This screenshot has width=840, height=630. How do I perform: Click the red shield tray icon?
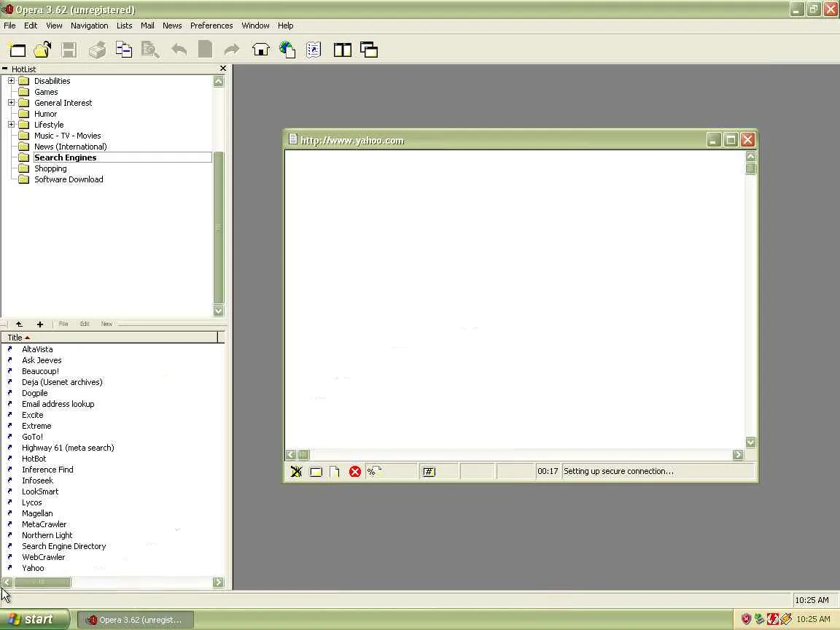(746, 619)
